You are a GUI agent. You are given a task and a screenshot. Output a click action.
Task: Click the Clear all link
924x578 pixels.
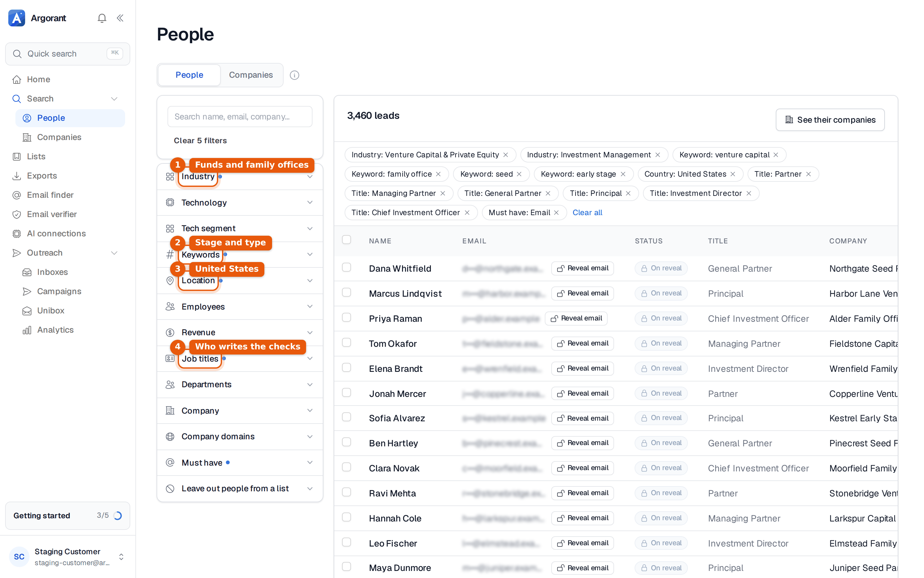587,213
